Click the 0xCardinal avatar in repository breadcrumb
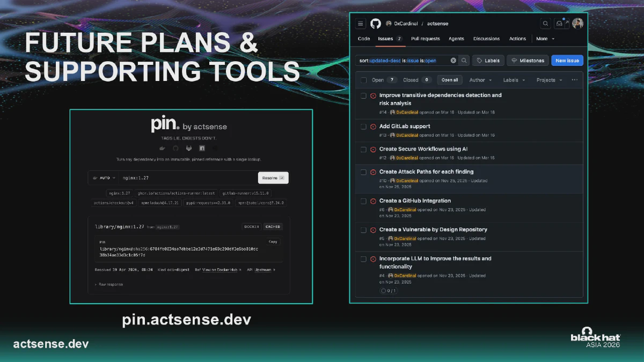 (389, 24)
